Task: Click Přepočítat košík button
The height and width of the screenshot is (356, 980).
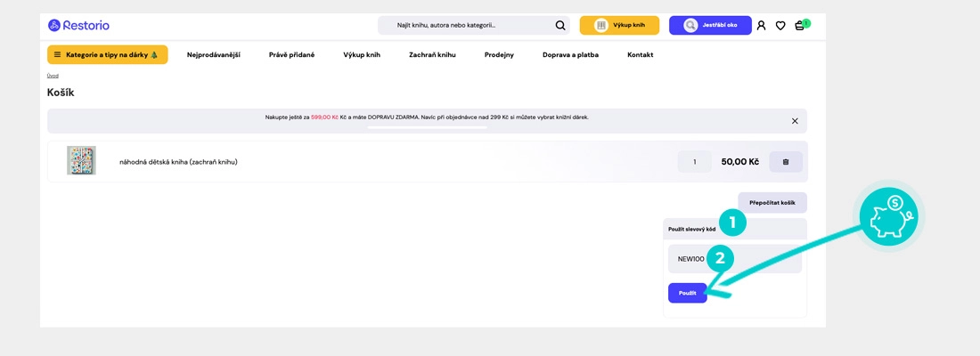Action: tap(772, 203)
